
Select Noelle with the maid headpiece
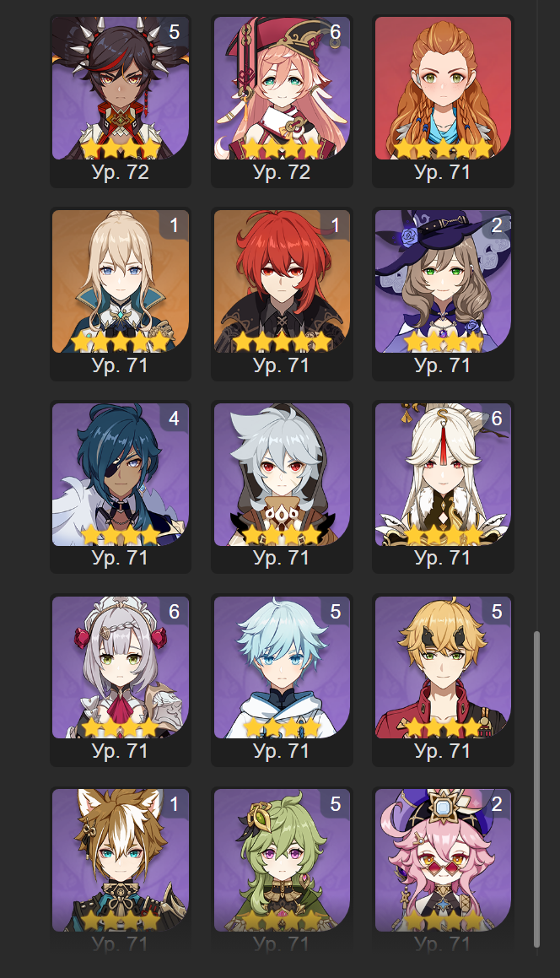[121, 667]
